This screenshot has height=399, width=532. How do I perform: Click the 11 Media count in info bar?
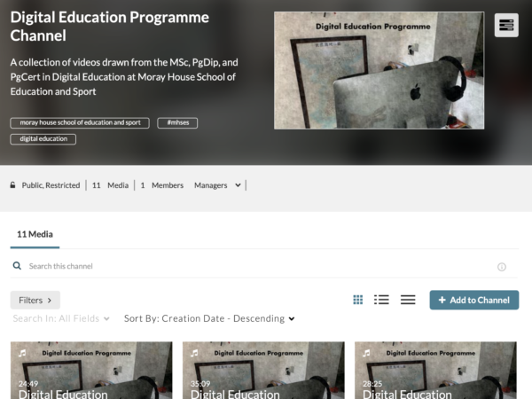110,185
